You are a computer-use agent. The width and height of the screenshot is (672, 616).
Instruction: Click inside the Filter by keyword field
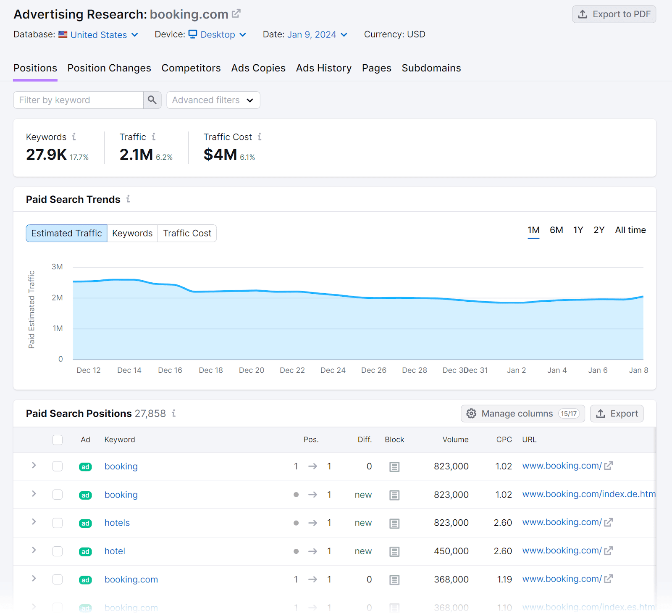(x=76, y=100)
